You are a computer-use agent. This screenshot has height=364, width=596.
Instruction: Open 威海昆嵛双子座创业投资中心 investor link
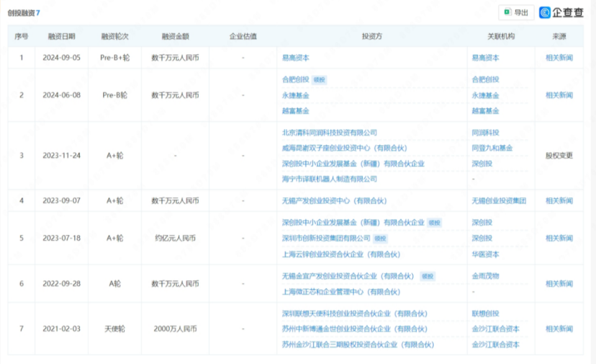(345, 148)
